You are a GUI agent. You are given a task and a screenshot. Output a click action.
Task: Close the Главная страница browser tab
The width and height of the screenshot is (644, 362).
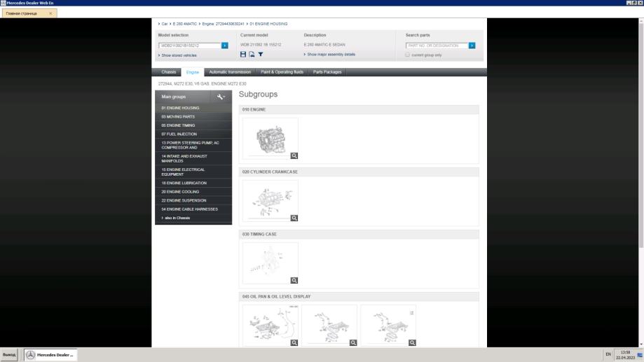(50, 13)
